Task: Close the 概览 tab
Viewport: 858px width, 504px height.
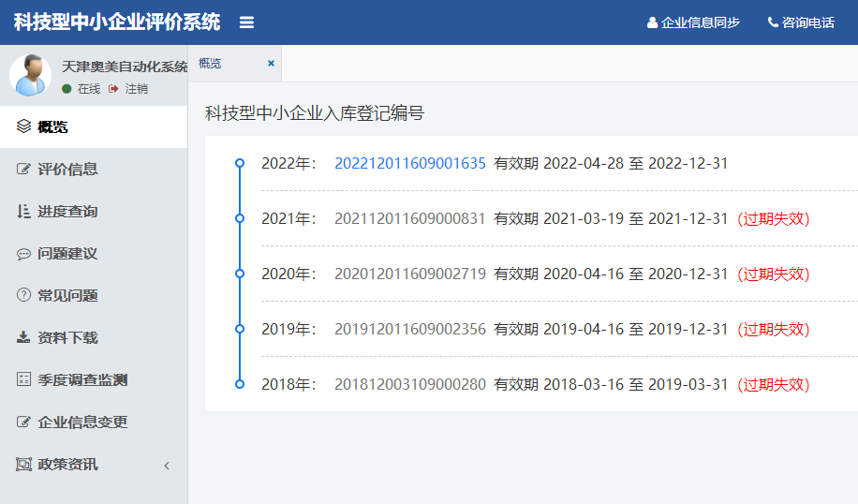Action: click(x=271, y=64)
